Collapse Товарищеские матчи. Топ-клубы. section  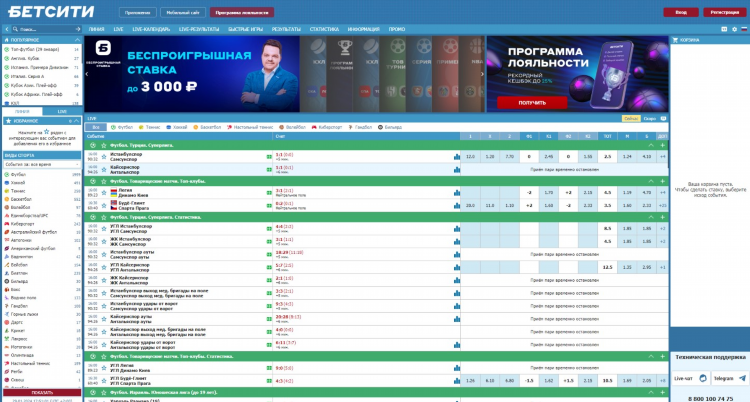[651, 181]
